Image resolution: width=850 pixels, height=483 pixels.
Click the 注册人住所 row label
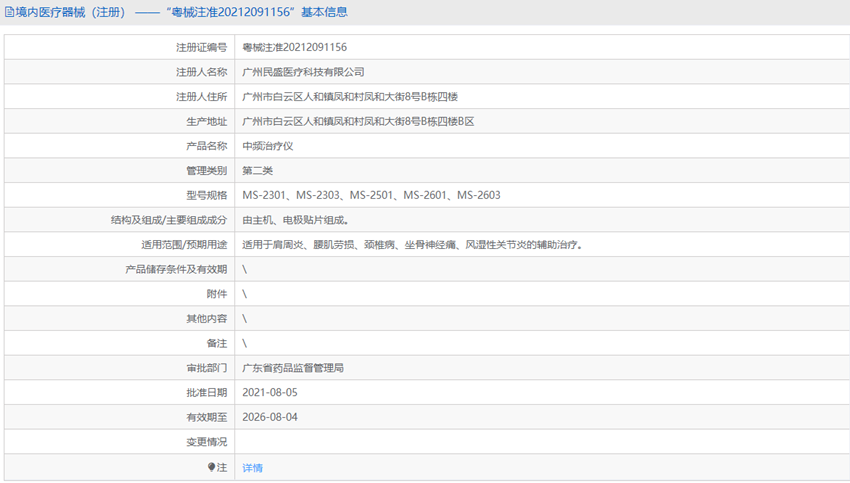click(201, 96)
